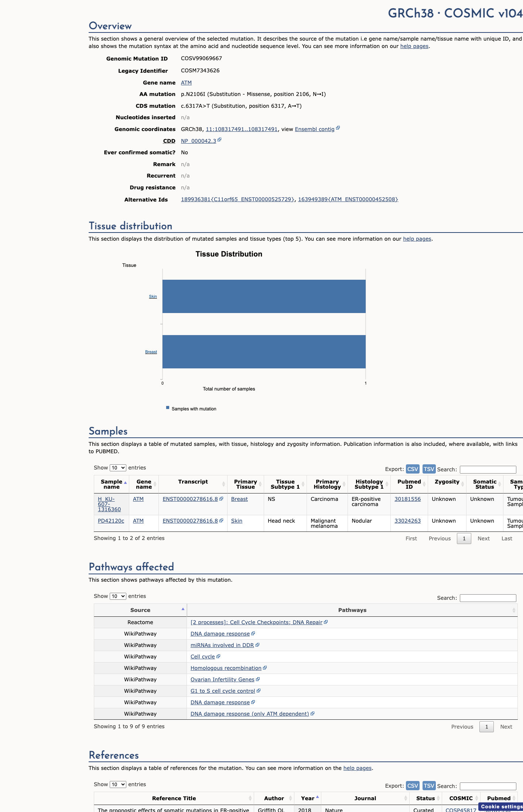This screenshot has height=812, width=523.
Task: Sort Samples table by Gene name
Action: point(144,484)
